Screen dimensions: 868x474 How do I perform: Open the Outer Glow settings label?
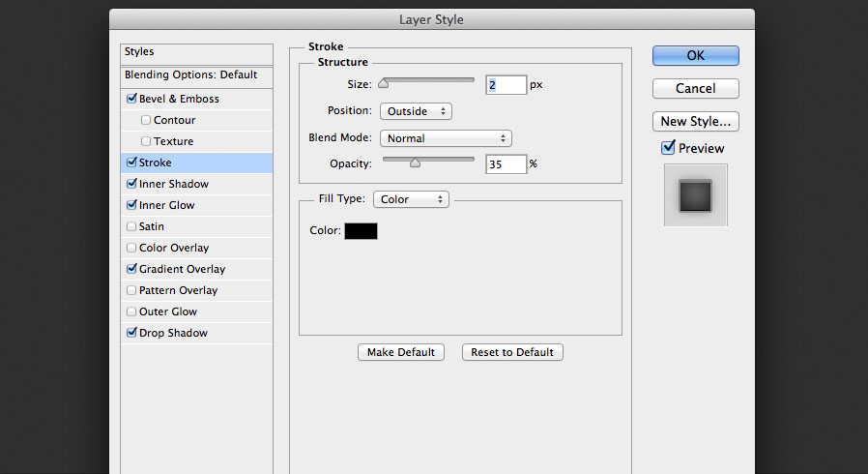click(x=168, y=311)
